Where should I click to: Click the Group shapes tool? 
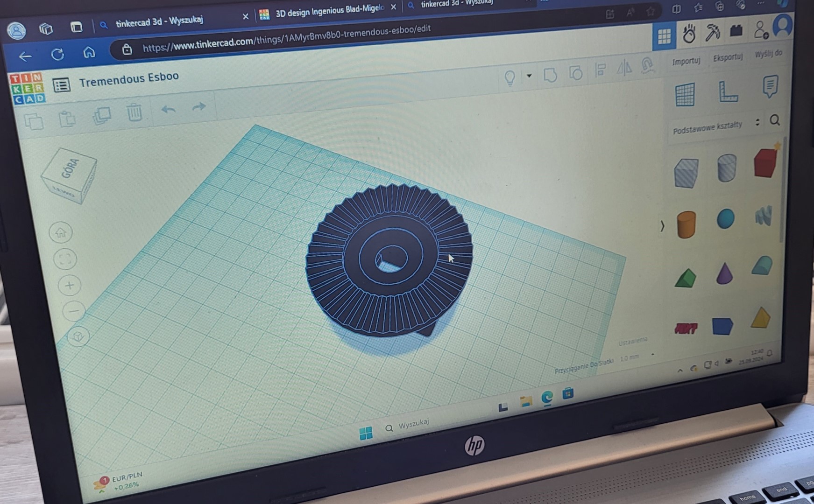[550, 75]
